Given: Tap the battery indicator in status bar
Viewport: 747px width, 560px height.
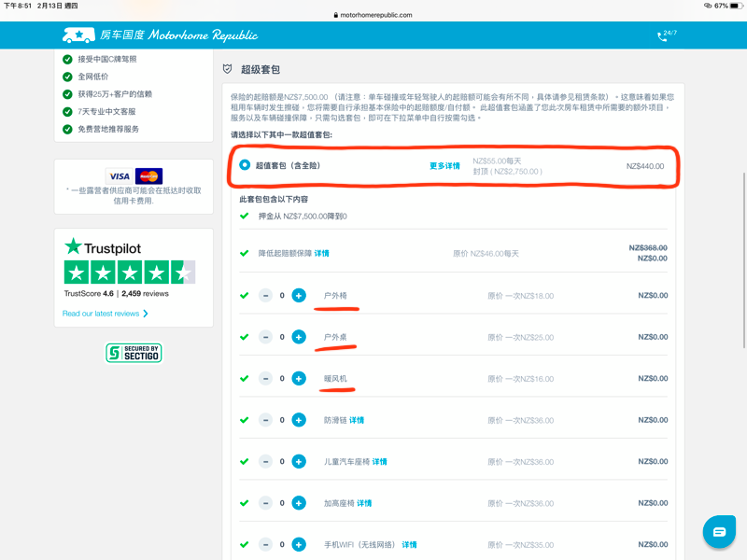Looking at the screenshot, I should [x=735, y=6].
